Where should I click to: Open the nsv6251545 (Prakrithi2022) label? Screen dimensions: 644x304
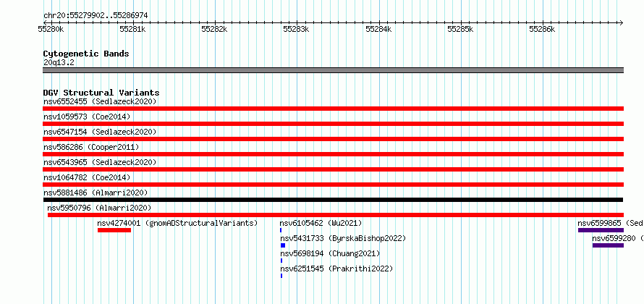(336, 269)
